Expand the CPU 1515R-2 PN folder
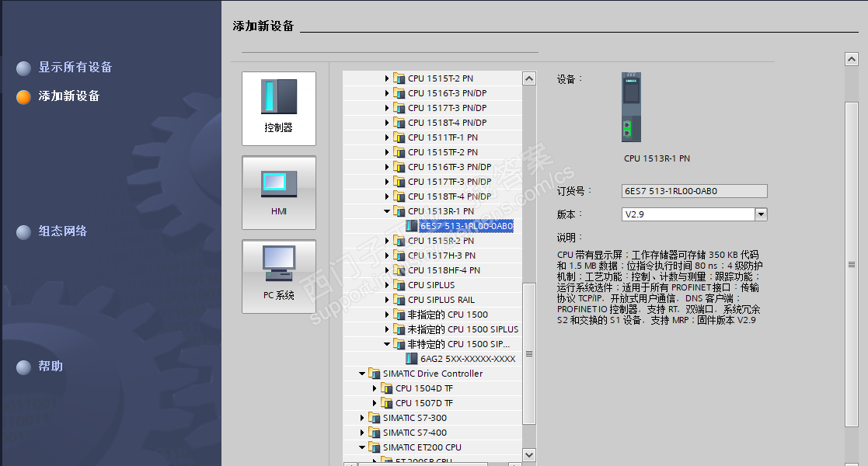 point(387,241)
